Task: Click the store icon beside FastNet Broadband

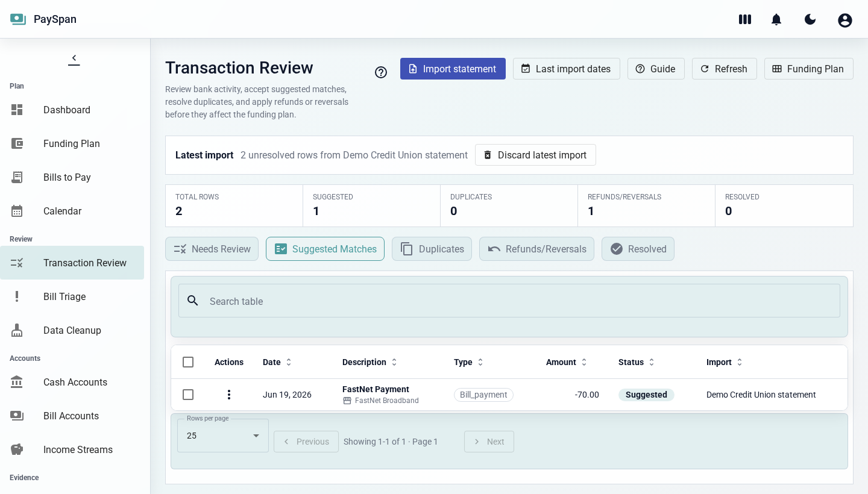Action: [x=347, y=401]
